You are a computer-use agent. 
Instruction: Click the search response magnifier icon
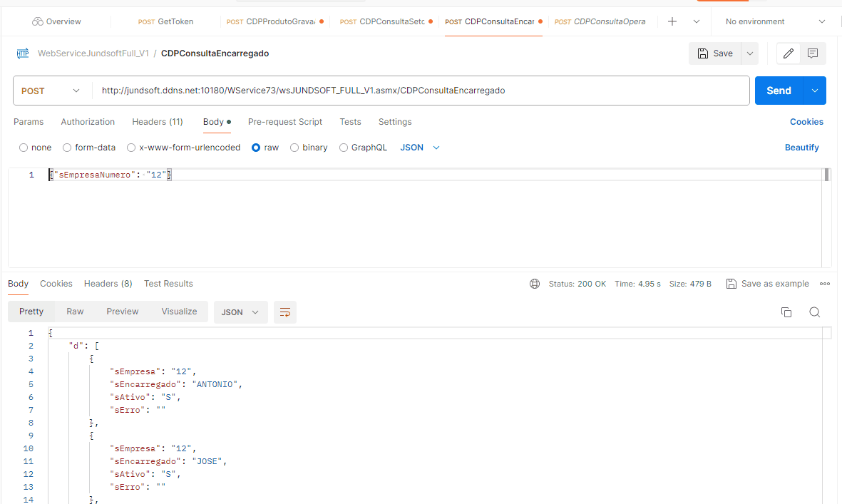click(x=814, y=312)
